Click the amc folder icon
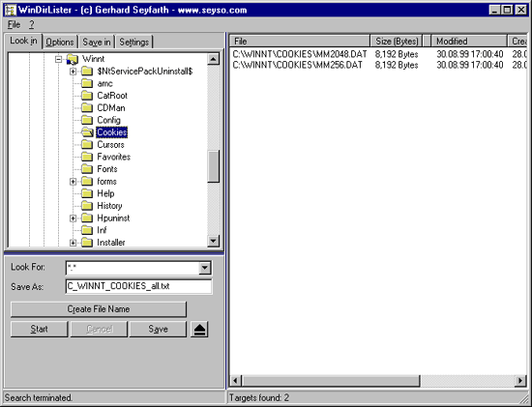532x407 pixels. point(87,83)
